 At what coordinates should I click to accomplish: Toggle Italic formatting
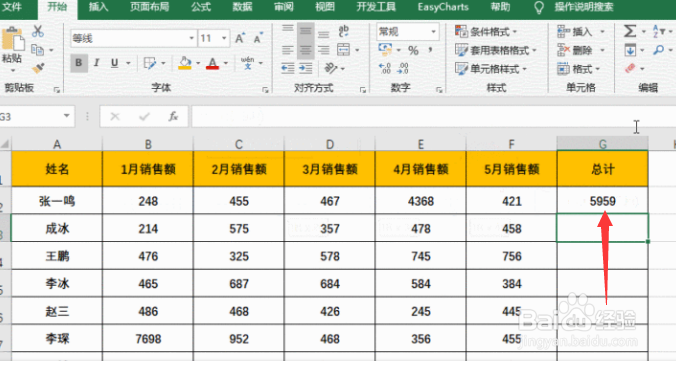point(97,63)
